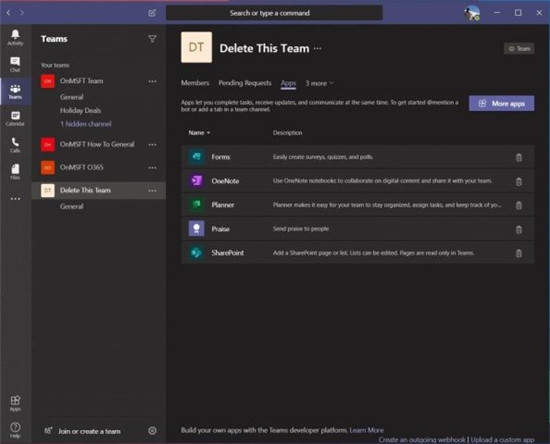This screenshot has width=550, height=444.
Task: Open manage teams gear icon
Action: click(x=152, y=431)
